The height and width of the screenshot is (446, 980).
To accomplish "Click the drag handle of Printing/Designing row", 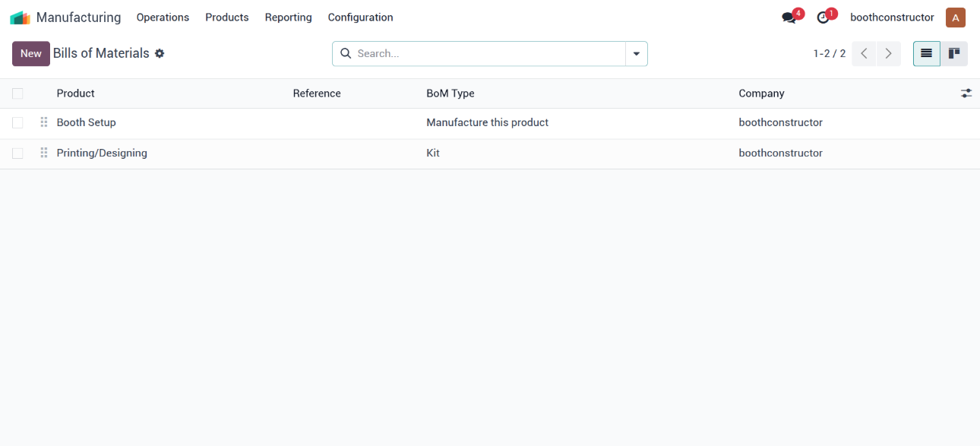I will click(44, 153).
